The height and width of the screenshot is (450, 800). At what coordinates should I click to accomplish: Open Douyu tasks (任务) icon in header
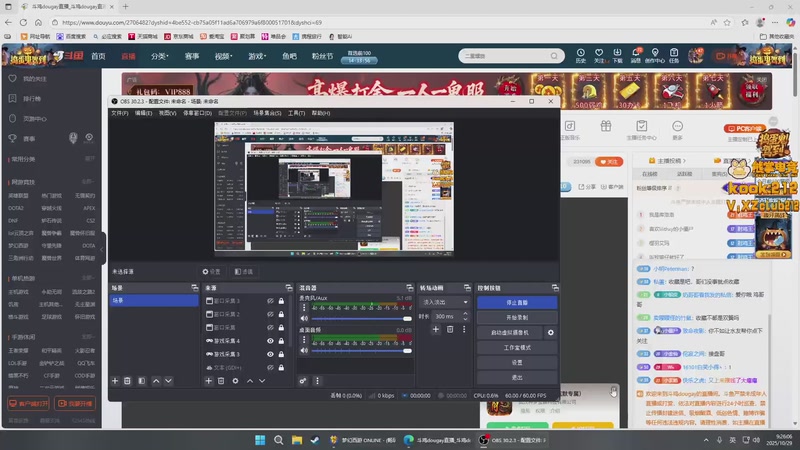674,56
